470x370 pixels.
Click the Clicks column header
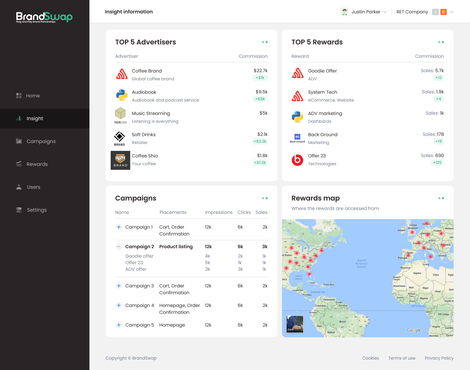244,212
